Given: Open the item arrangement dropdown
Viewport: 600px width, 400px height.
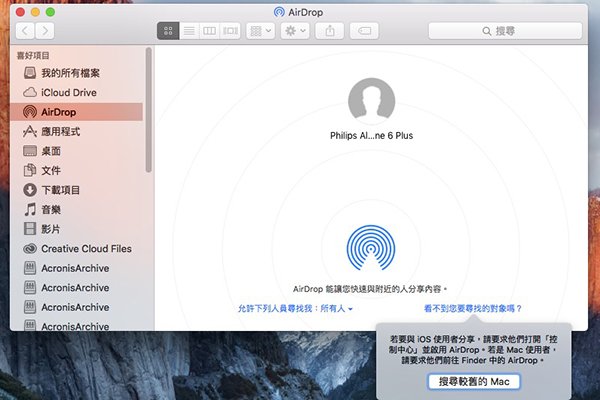Looking at the screenshot, I should pyautogui.click(x=261, y=31).
